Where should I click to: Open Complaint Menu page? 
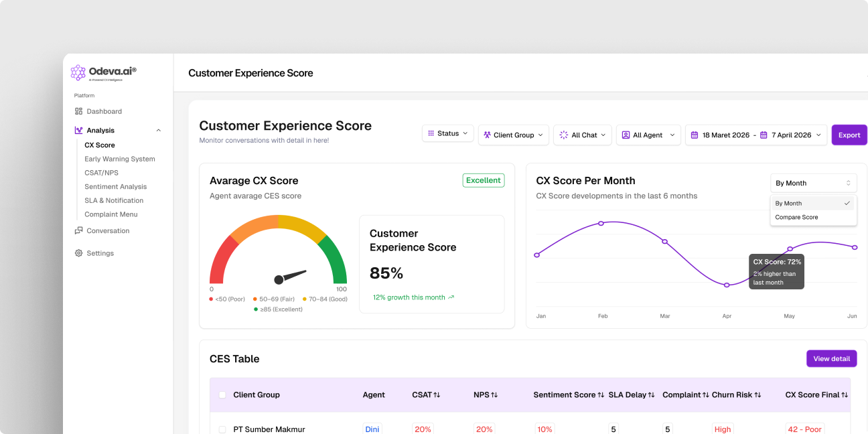pyautogui.click(x=111, y=214)
